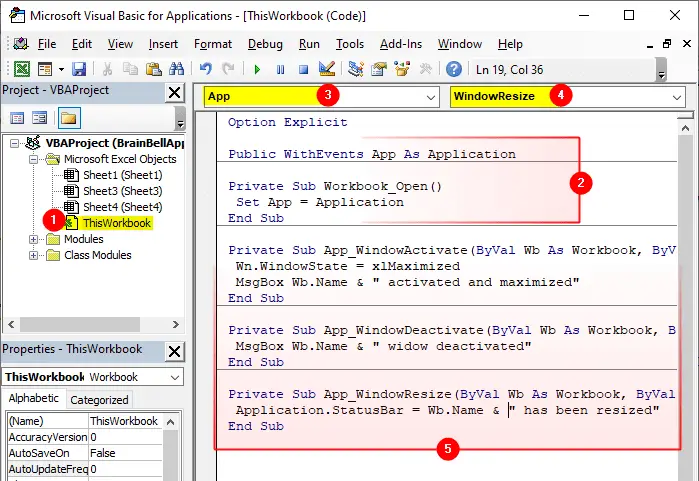Screen dimensions: 699x481
Task: Open the Format menu
Action: (x=213, y=44)
